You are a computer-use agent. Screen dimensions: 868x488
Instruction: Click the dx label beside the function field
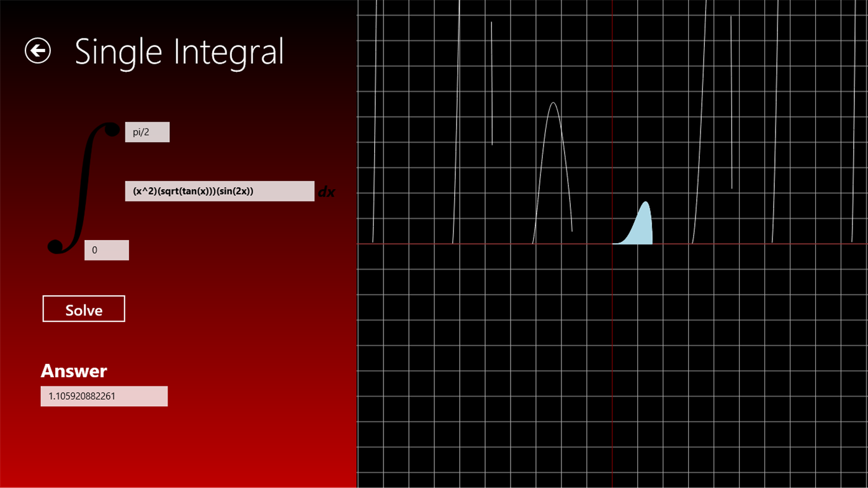click(327, 192)
